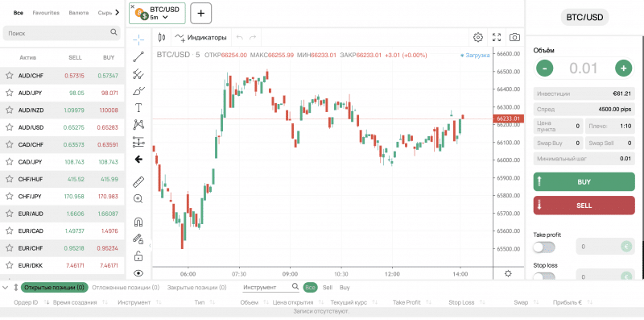This screenshot has height=320, width=644.
Task: Hide all drawings with eye icon
Action: pyautogui.click(x=138, y=272)
